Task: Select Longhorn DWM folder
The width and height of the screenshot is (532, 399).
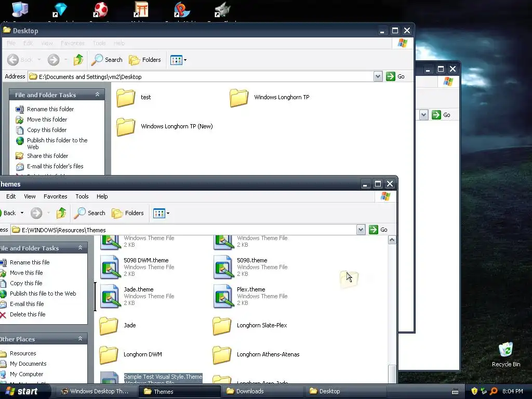Action: point(130,354)
